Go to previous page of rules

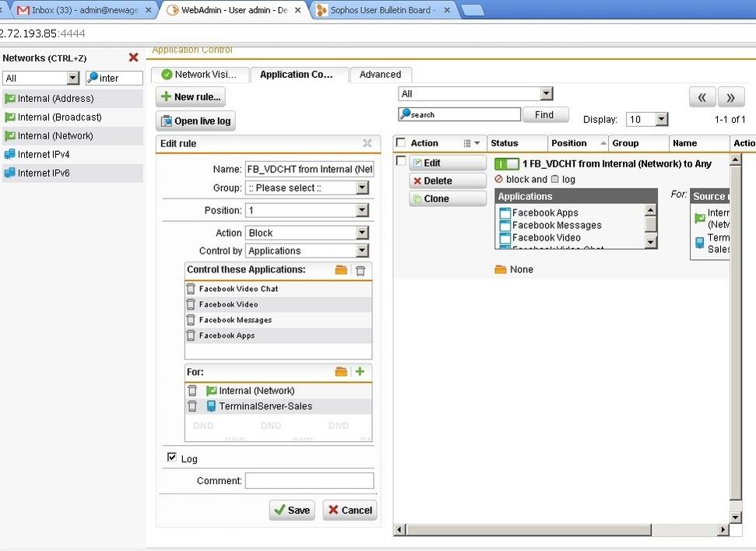click(x=702, y=98)
